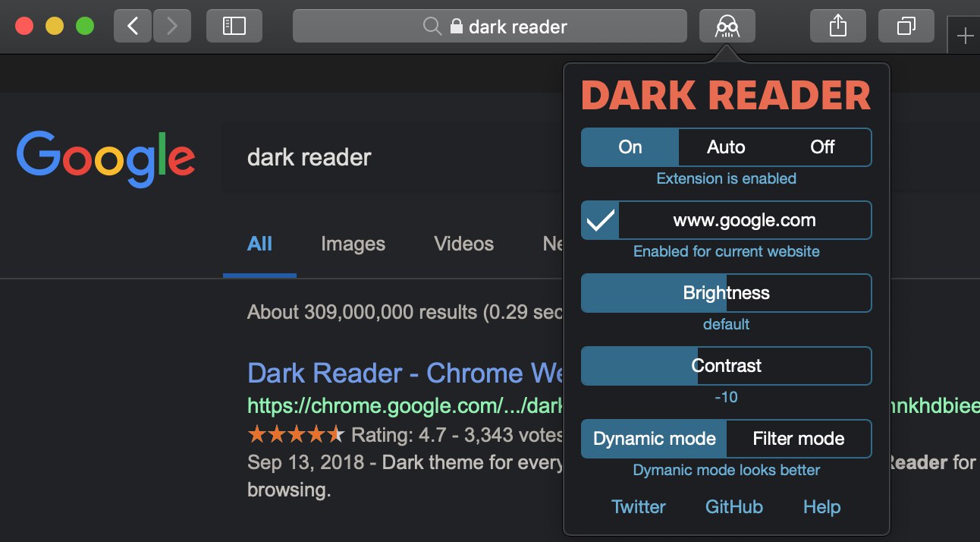This screenshot has width=980, height=542.
Task: Click the Safari address bar
Action: click(490, 26)
